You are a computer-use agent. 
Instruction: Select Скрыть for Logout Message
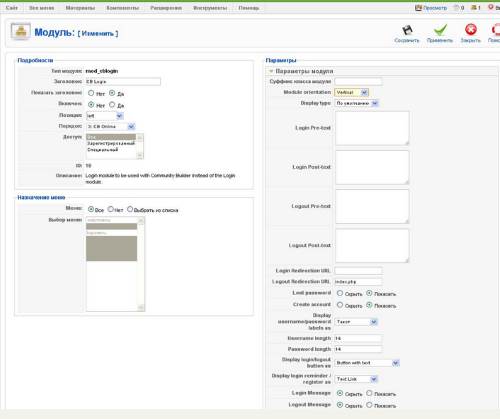click(340, 405)
